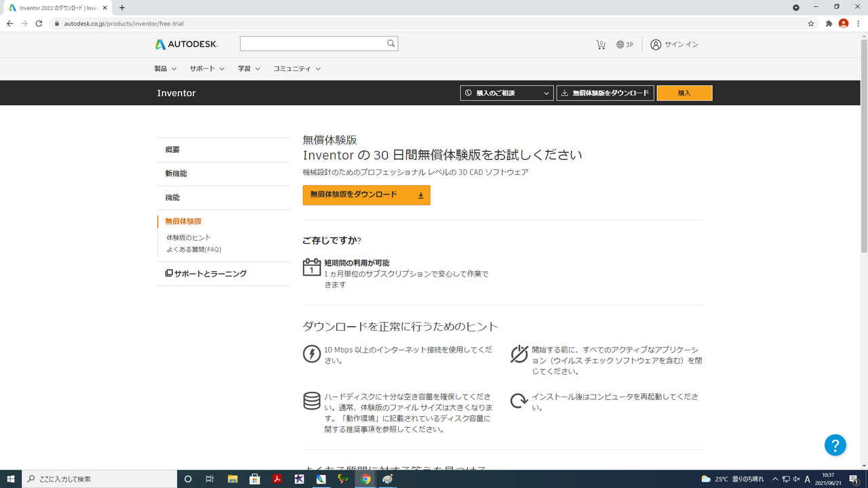
Task: Open the shopping cart
Action: 601,45
